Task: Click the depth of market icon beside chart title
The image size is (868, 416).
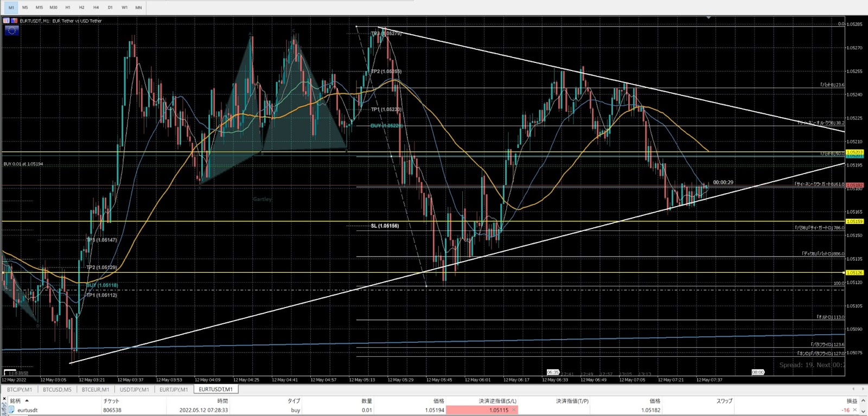Action: point(14,21)
